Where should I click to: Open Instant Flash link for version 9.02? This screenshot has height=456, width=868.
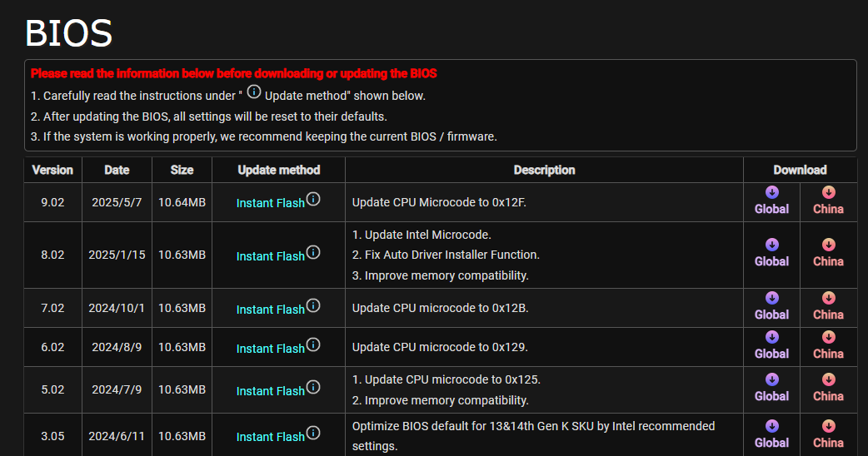271,203
